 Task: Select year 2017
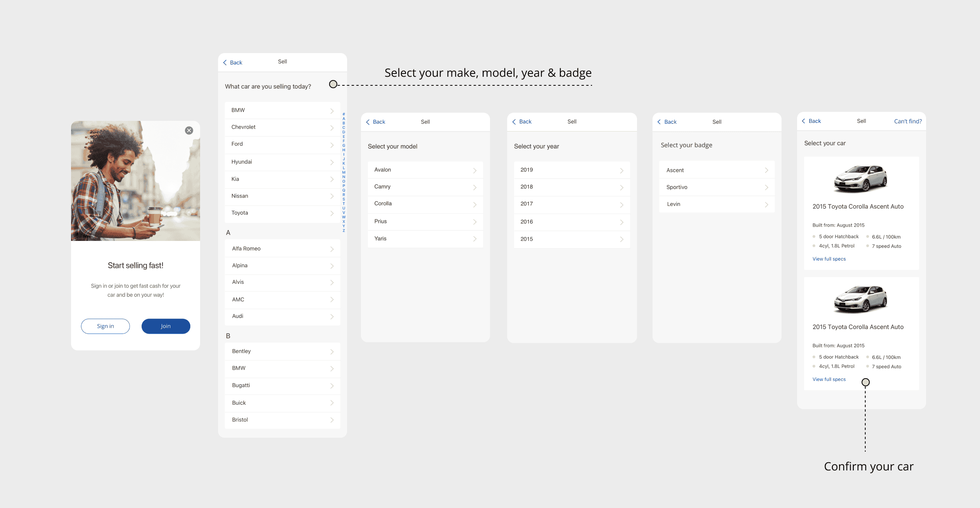coord(572,205)
